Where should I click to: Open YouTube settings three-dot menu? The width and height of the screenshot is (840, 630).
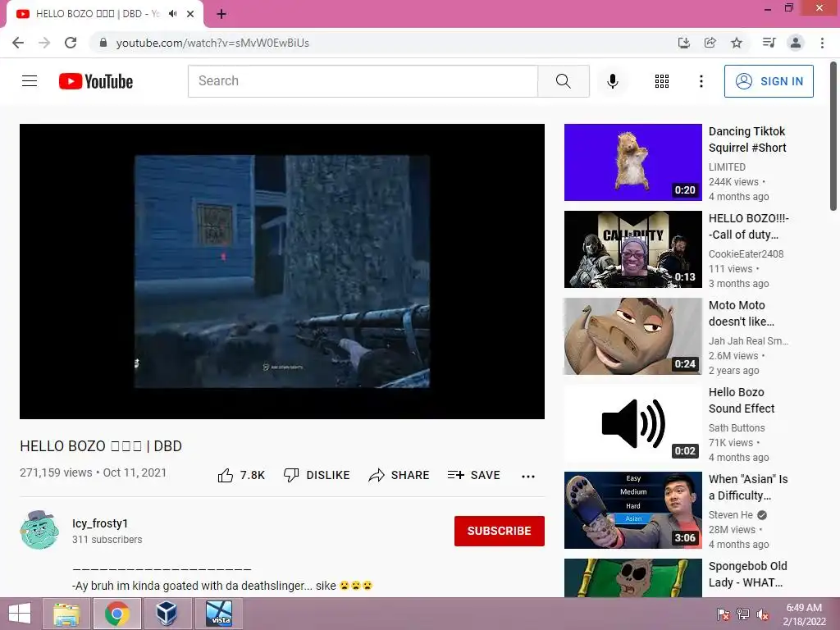pos(701,81)
